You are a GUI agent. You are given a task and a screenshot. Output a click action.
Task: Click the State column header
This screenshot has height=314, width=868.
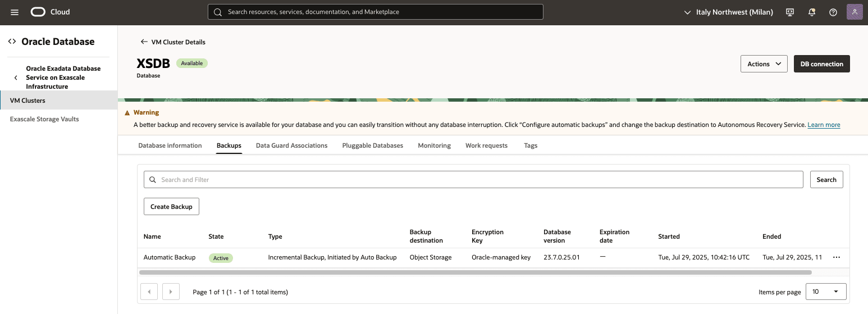216,236
